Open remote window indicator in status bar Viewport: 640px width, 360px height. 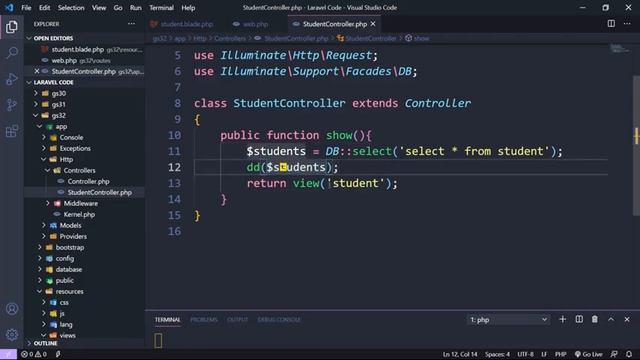point(8,354)
